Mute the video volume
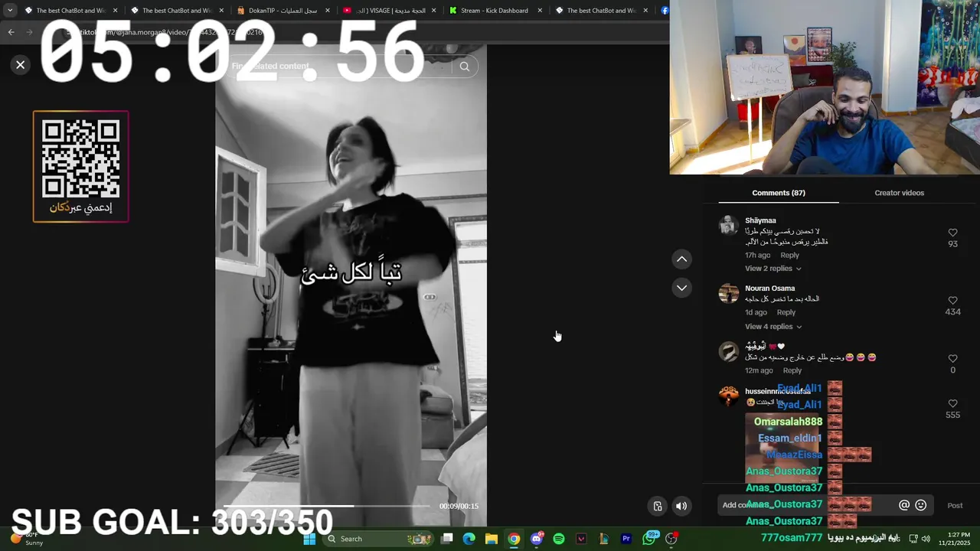This screenshot has height=551, width=980. (681, 506)
